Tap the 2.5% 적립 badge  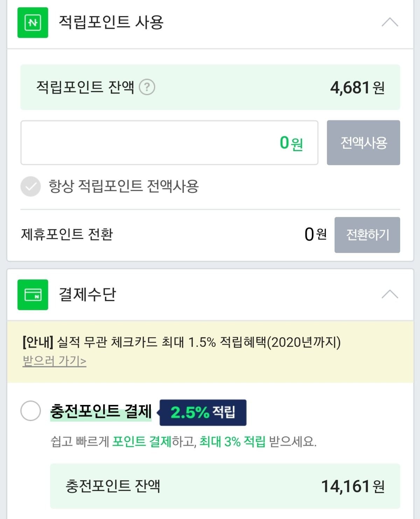pos(203,412)
